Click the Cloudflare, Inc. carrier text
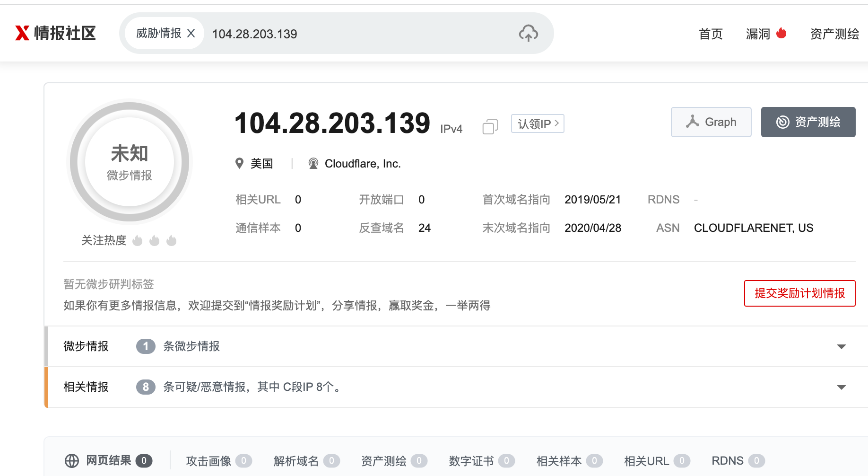Viewport: 868px width, 476px height. coord(363,164)
